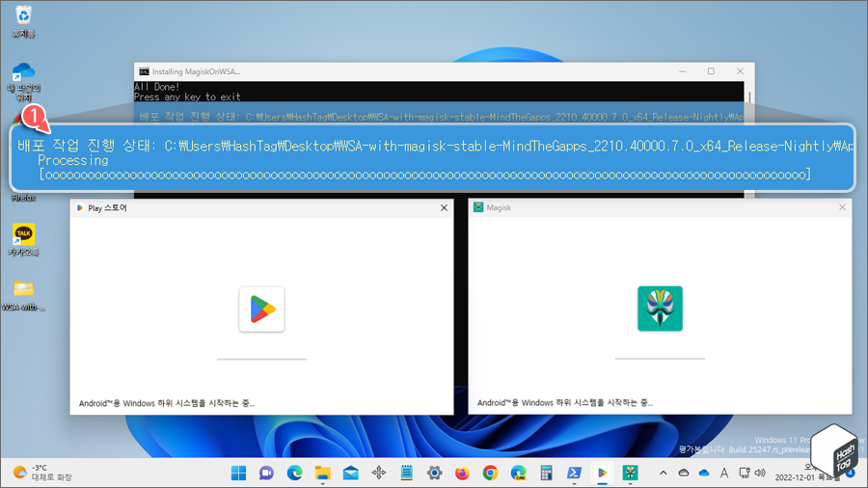Open Teams Chat from the taskbar
Viewport: 868px width, 488px height.
(266, 474)
